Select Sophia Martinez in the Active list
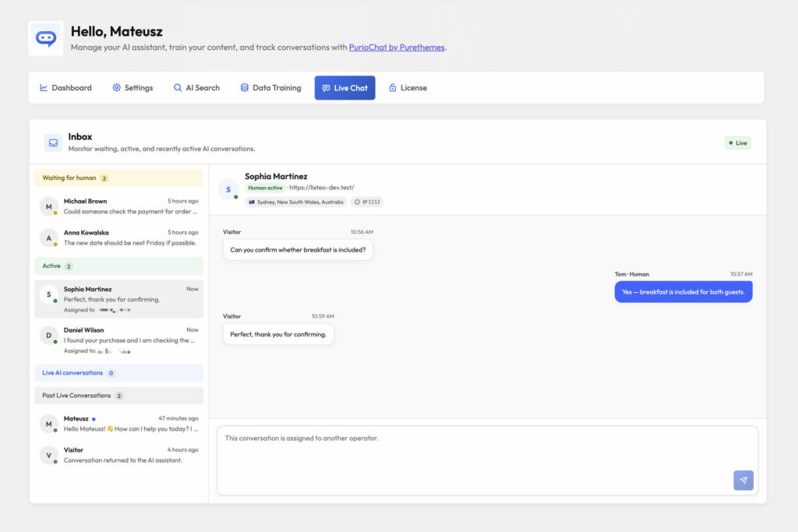The image size is (798, 532). 118,299
